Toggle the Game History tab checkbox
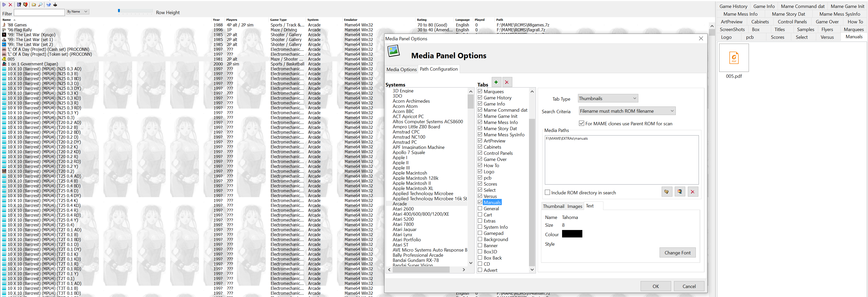 coord(480,98)
